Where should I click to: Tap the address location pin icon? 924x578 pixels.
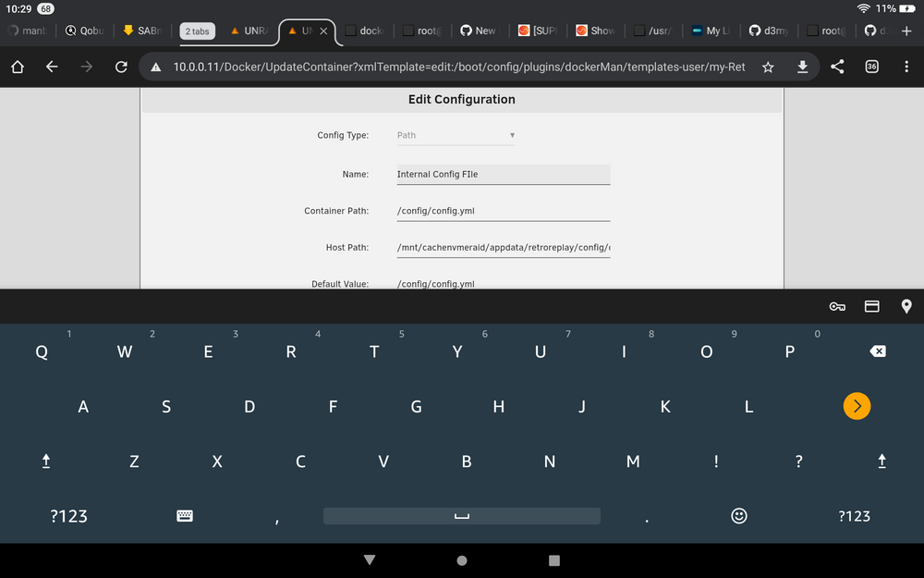906,306
